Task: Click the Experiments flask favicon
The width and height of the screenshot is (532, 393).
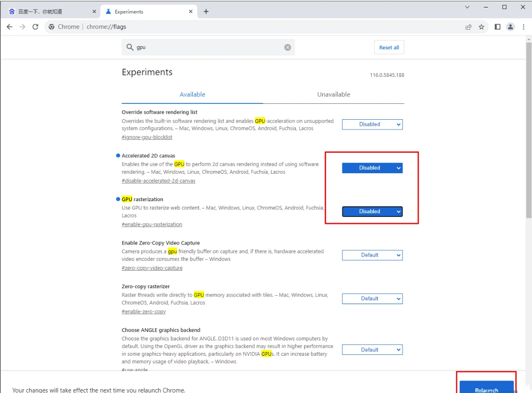Action: 108,12
